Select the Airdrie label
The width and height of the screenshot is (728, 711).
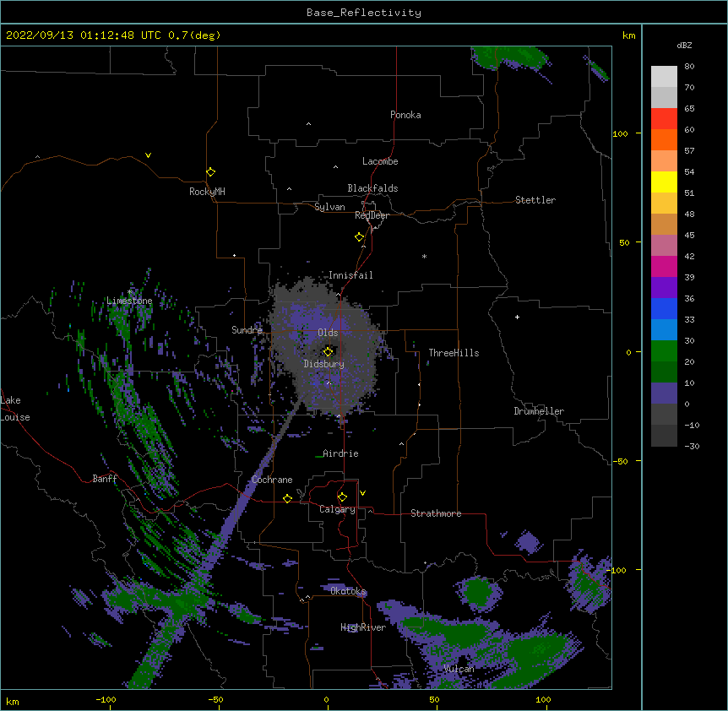point(340,453)
